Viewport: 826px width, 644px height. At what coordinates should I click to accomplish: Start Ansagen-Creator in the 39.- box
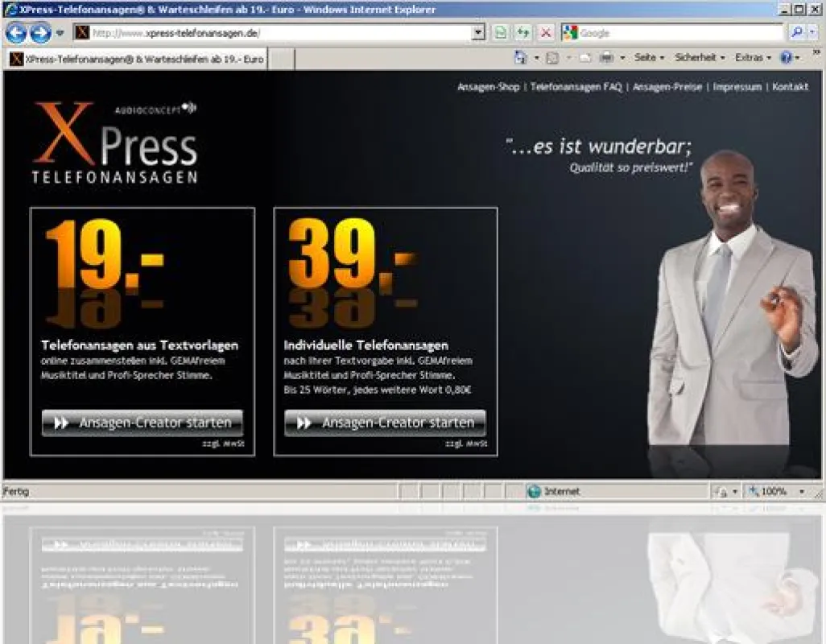(x=385, y=423)
